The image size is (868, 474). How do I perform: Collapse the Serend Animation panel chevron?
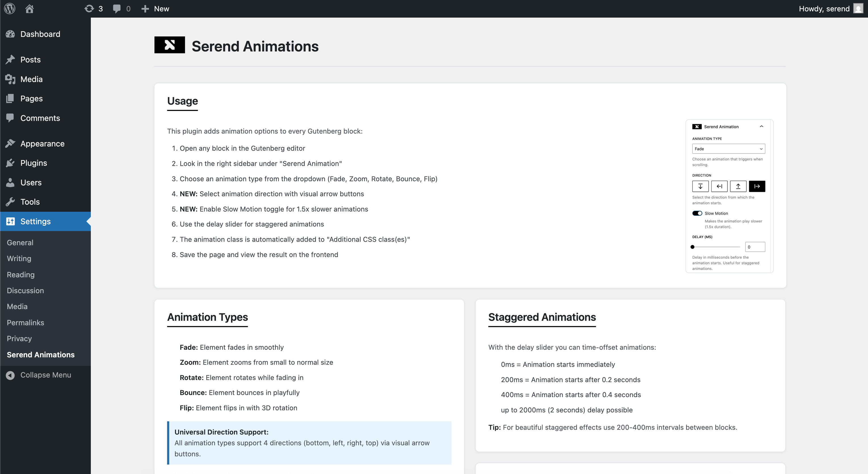point(761,126)
